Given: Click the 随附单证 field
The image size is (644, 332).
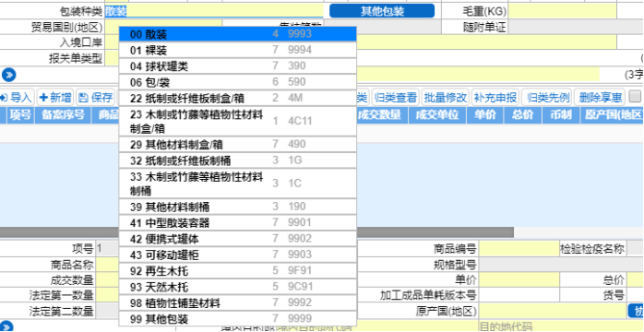Looking at the screenshot, I should click(x=576, y=27).
